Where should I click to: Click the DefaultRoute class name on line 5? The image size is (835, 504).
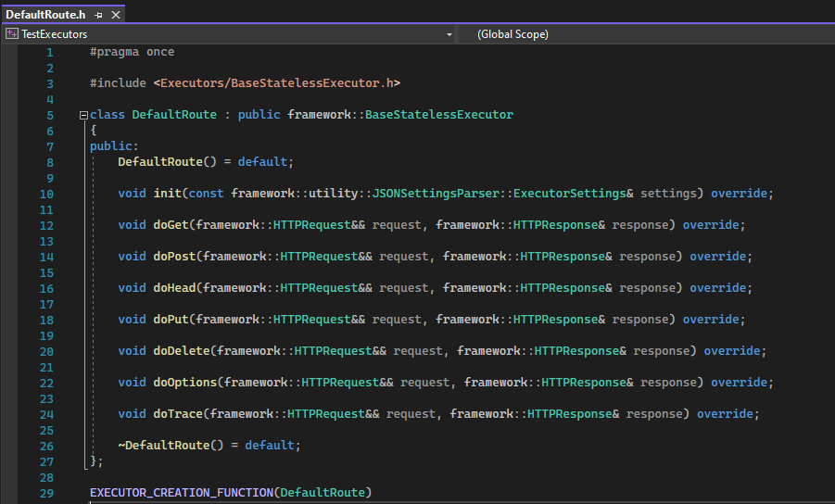click(174, 115)
